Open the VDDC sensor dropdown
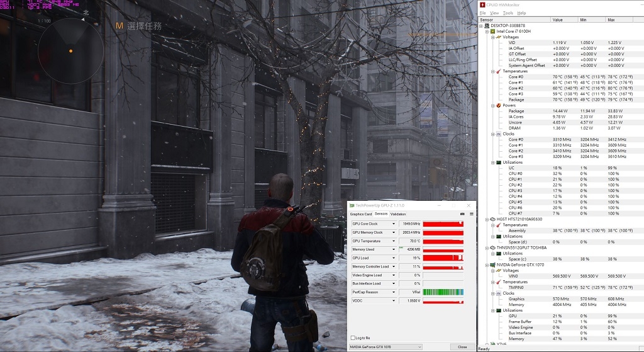 click(x=394, y=301)
